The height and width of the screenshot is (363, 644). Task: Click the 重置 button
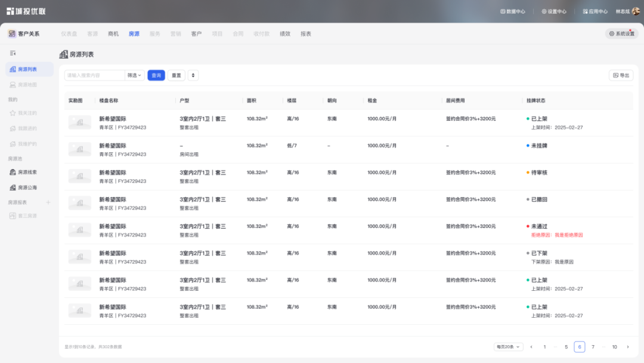177,75
